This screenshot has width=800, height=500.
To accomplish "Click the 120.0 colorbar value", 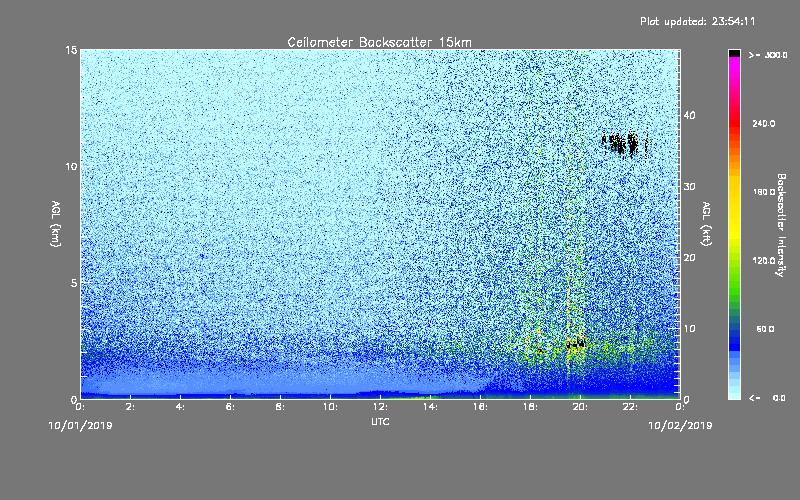I will pos(764,261).
